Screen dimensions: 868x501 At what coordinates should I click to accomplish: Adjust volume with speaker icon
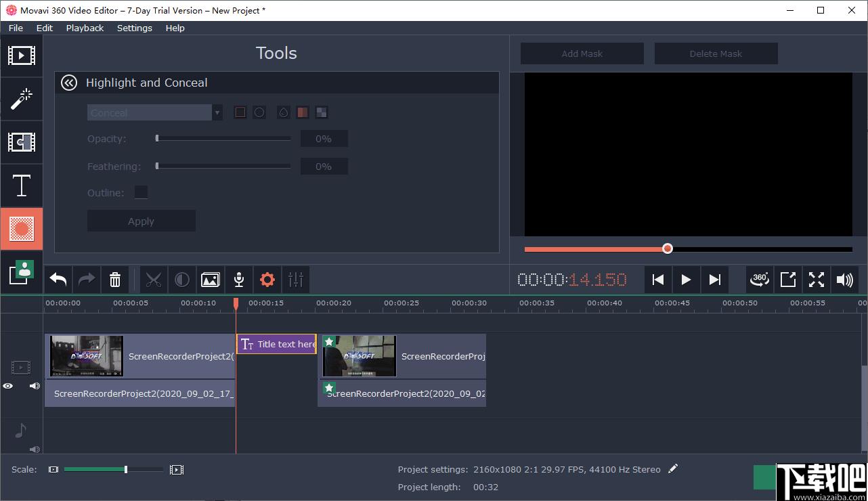(x=845, y=280)
